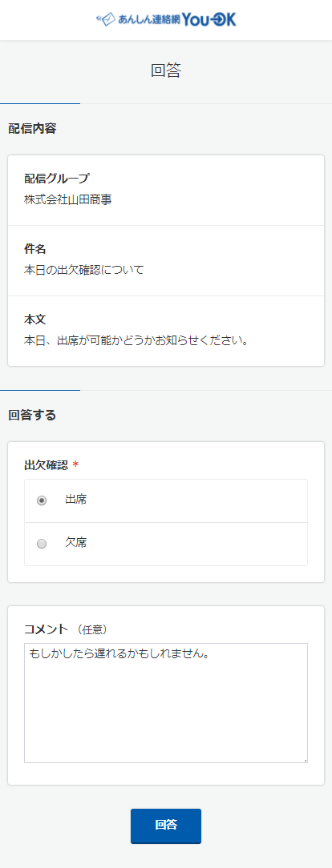Viewport: 332px width, 868px height.
Task: Select the 出席 radio button
Action: tap(42, 500)
